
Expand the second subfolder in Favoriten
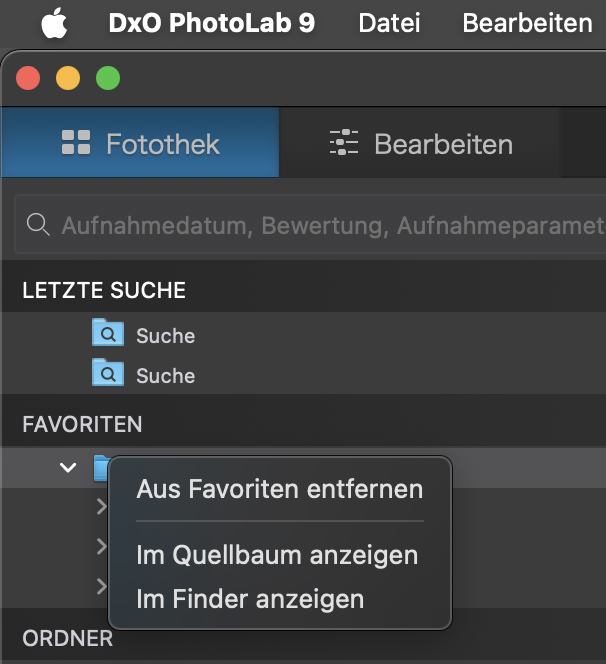[x=101, y=546]
